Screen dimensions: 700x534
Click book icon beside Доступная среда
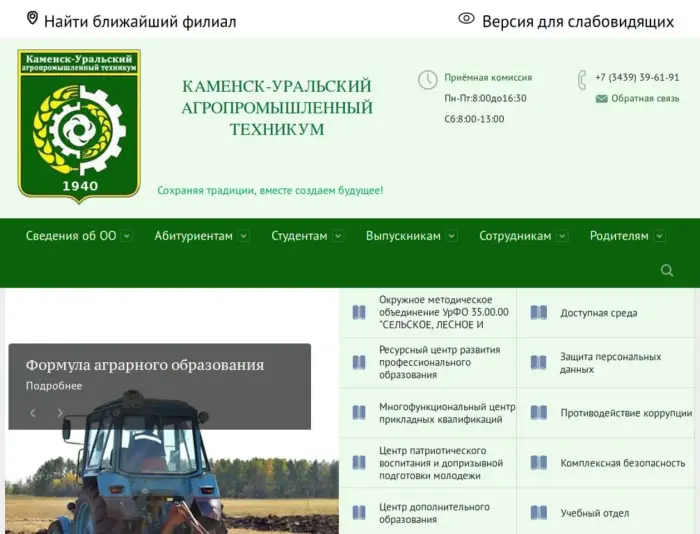click(539, 313)
